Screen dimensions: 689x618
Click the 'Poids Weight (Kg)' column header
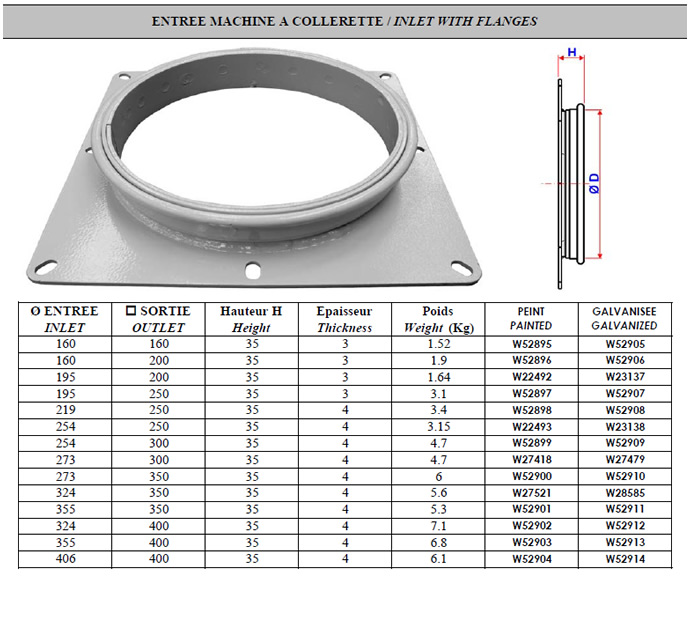point(438,319)
